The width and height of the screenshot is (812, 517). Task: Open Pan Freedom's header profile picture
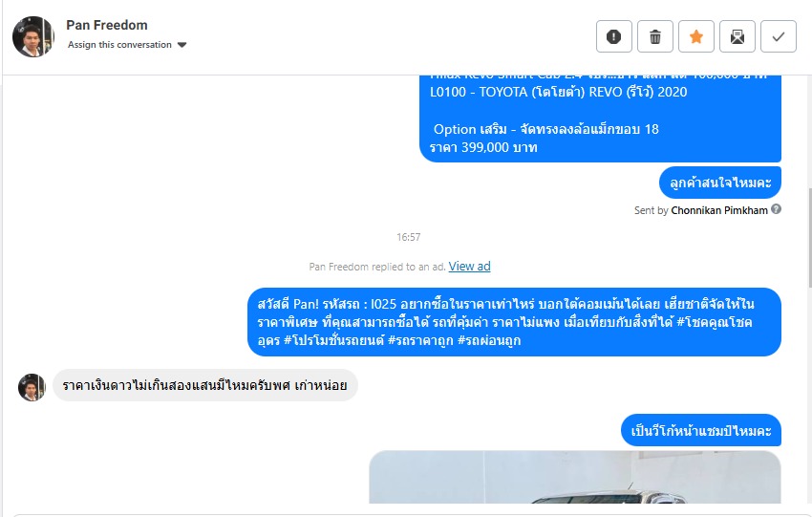33,36
